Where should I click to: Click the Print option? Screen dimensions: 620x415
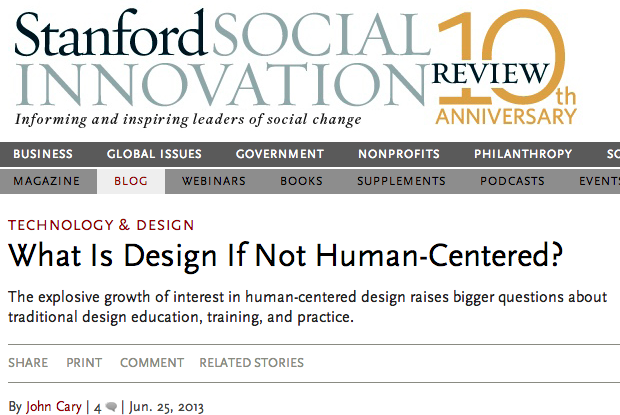click(x=84, y=362)
